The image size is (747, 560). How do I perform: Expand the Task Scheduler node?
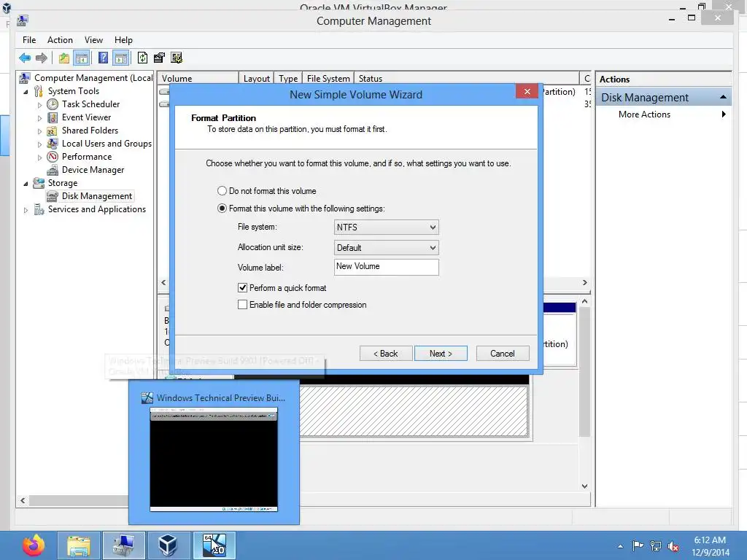(x=39, y=105)
